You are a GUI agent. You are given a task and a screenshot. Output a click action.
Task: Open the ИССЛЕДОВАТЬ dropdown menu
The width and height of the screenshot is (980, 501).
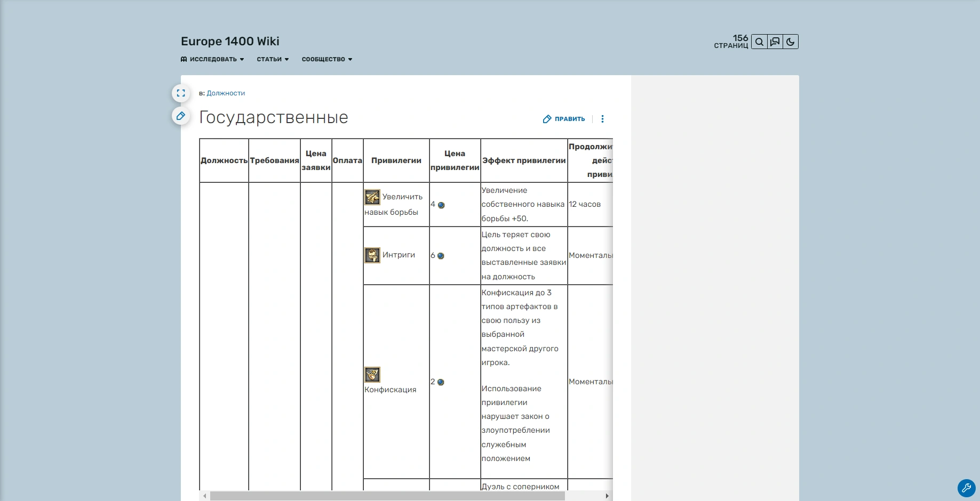pos(212,59)
